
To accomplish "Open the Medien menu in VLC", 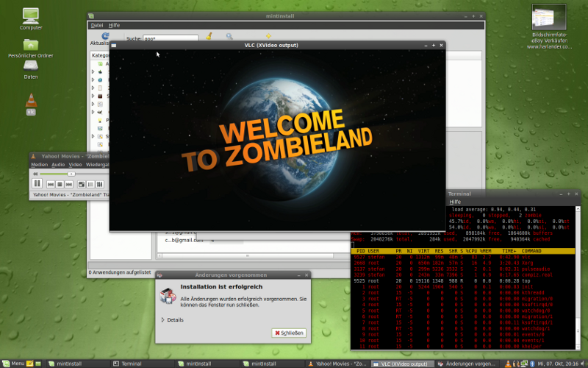I will (x=40, y=164).
